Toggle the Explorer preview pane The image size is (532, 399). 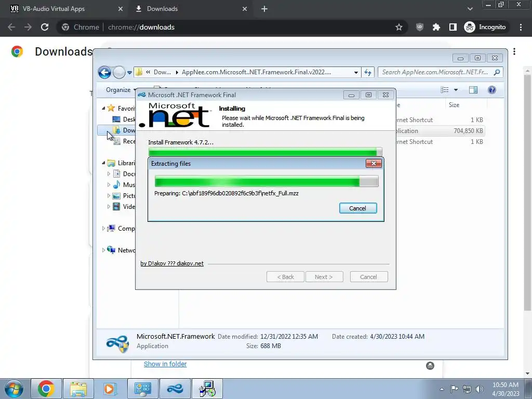473,90
